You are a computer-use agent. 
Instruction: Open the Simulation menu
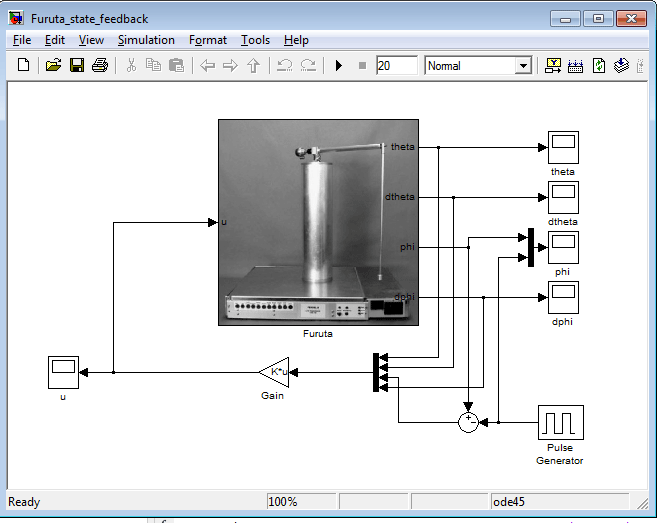[146, 40]
